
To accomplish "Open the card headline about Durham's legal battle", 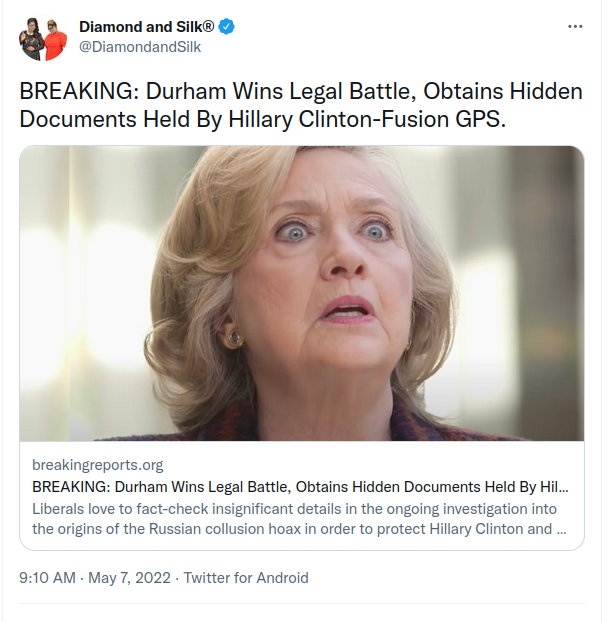I will click(x=300, y=487).
